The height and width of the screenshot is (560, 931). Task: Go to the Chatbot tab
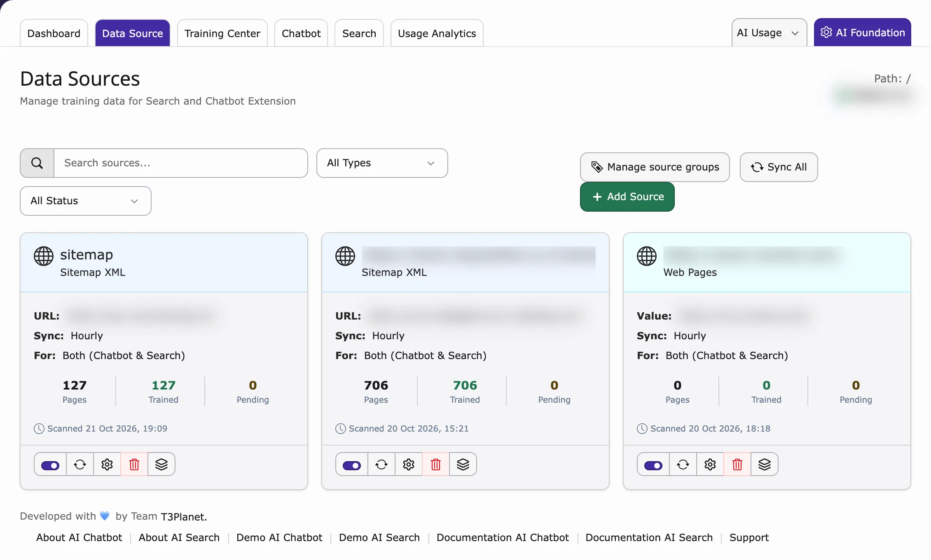pyautogui.click(x=301, y=33)
